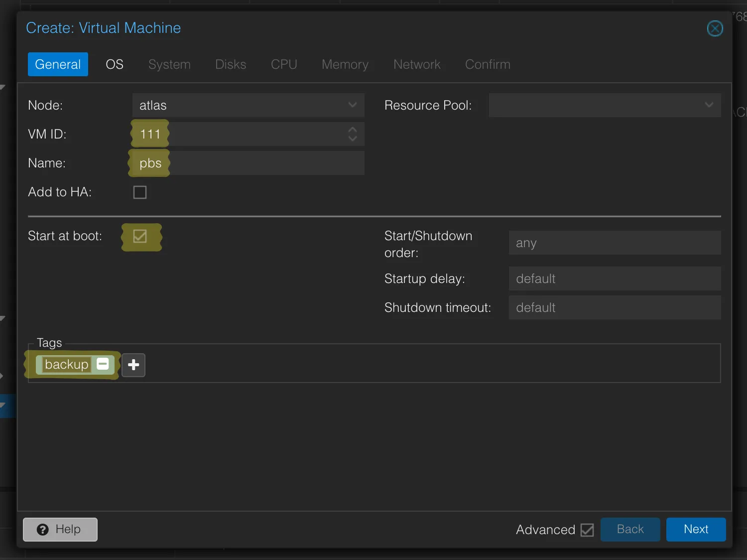The image size is (747, 560).
Task: Decrement the VM ID using the down arrow
Action: coord(353,139)
